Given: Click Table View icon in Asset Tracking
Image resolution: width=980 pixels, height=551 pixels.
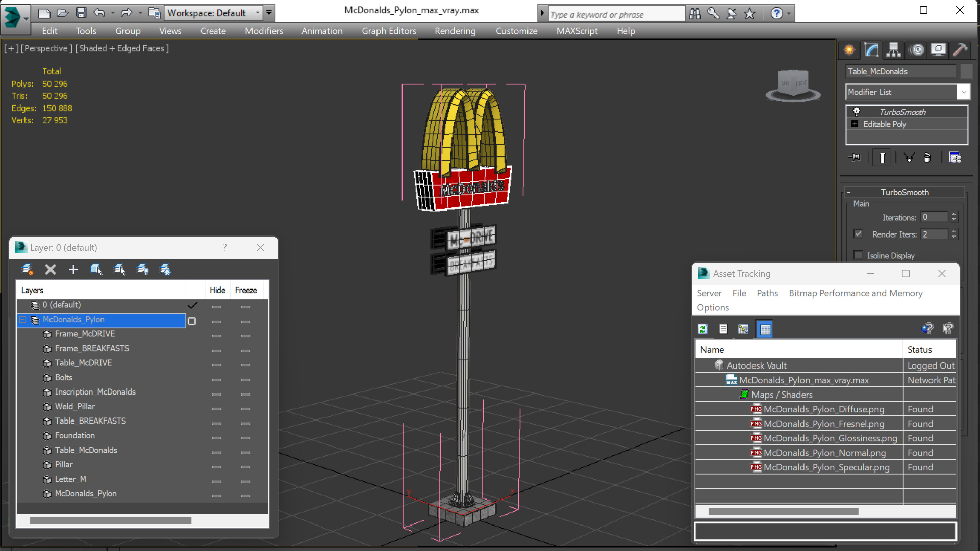Looking at the screenshot, I should coord(765,329).
